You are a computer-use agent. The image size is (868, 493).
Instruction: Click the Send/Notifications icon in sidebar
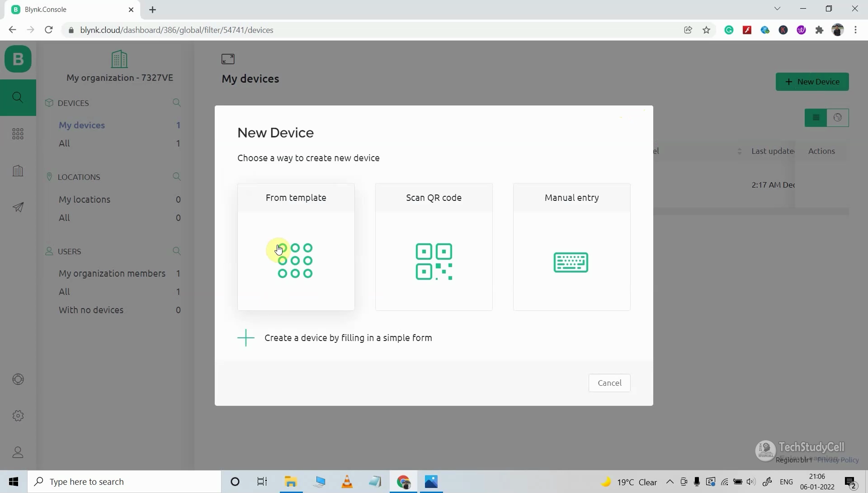click(17, 207)
